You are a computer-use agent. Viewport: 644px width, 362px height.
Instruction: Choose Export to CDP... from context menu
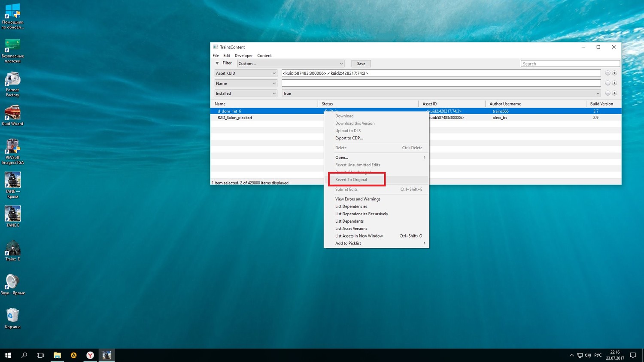[x=349, y=138]
